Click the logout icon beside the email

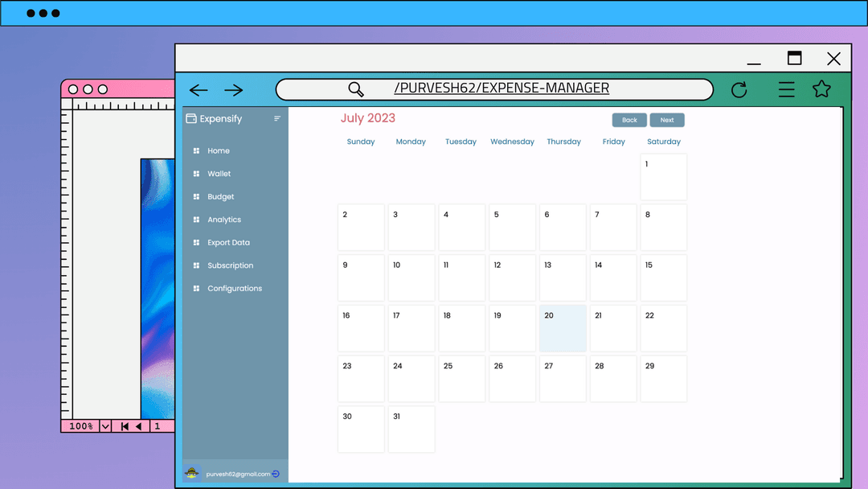click(276, 474)
